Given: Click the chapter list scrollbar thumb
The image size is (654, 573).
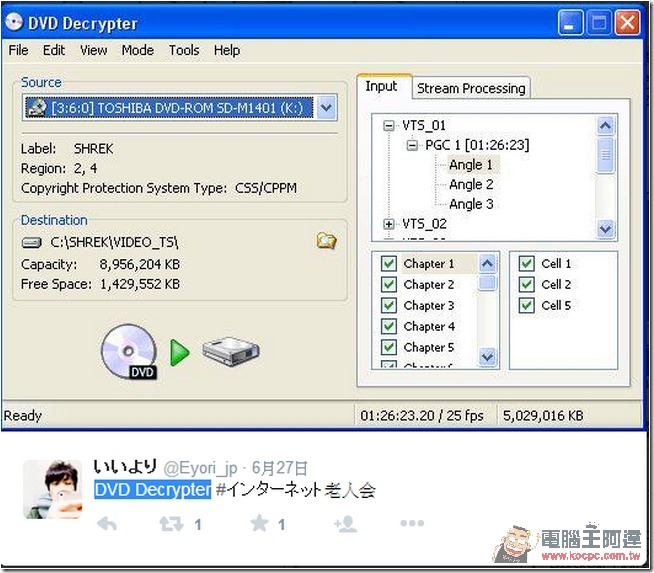Looking at the screenshot, I should click(x=487, y=282).
